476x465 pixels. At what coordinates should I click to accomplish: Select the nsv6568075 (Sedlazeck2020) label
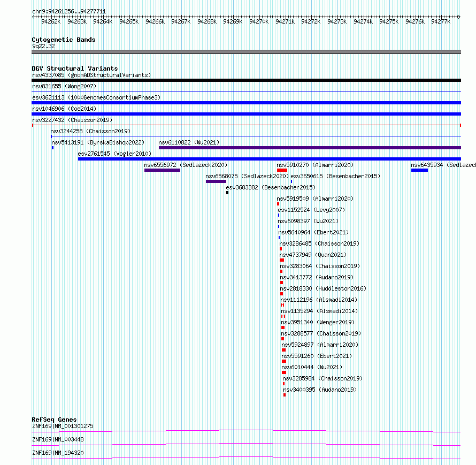[247, 176]
